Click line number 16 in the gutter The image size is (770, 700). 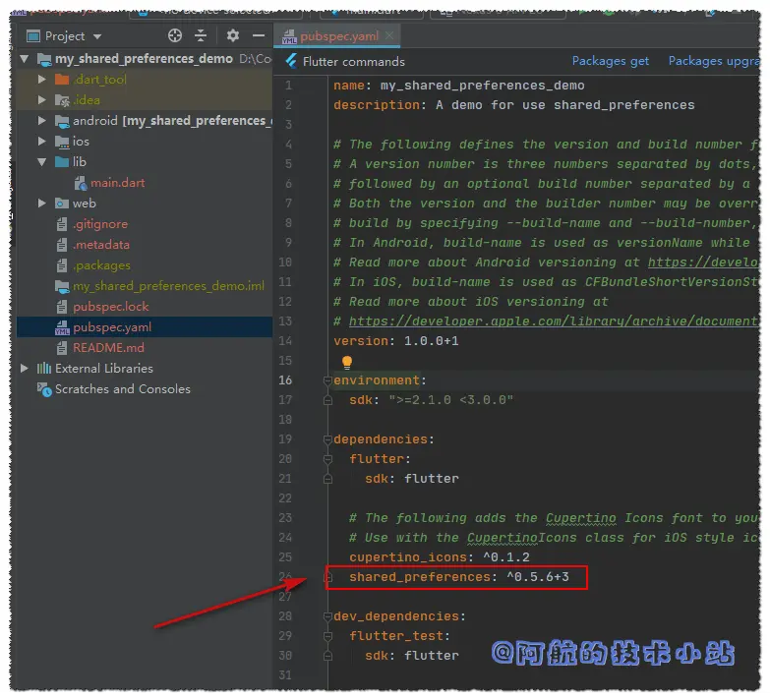coord(285,379)
